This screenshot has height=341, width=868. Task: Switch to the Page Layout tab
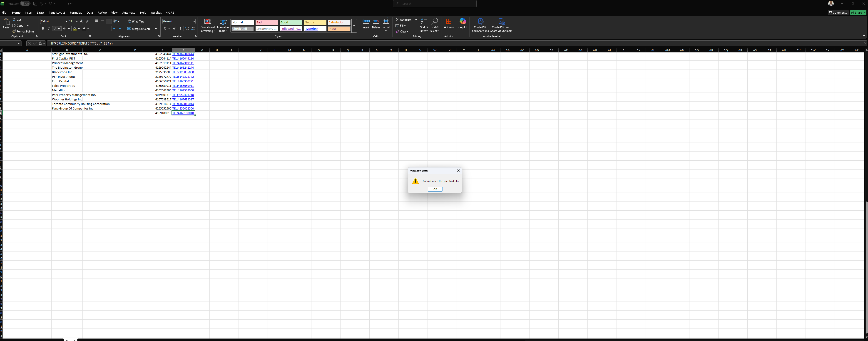point(57,12)
